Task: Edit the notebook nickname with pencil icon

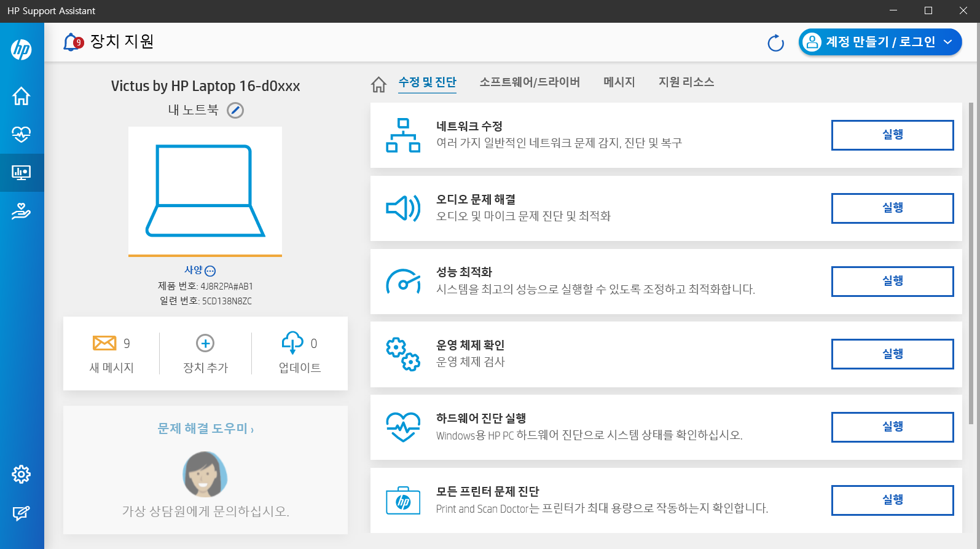Action: click(235, 110)
